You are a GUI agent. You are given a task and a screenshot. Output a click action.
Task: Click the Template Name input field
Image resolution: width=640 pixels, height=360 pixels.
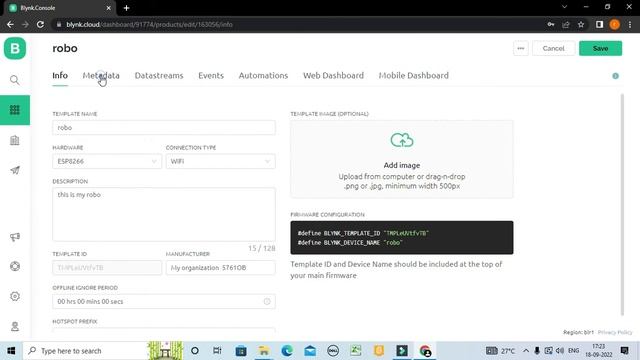(164, 127)
